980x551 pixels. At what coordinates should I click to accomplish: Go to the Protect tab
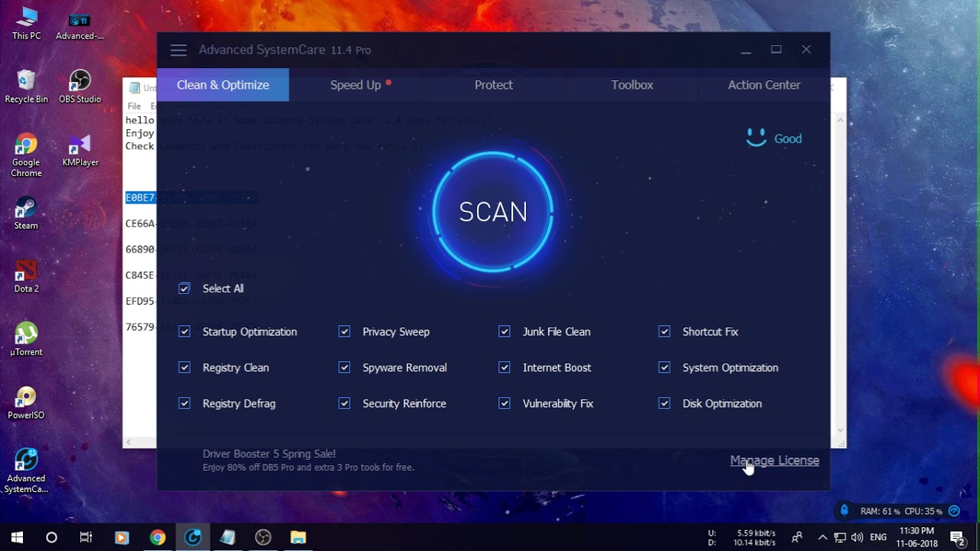pyautogui.click(x=494, y=85)
